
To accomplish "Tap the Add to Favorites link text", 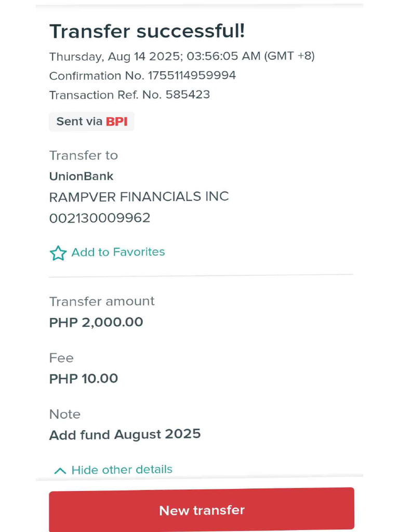I will [118, 252].
